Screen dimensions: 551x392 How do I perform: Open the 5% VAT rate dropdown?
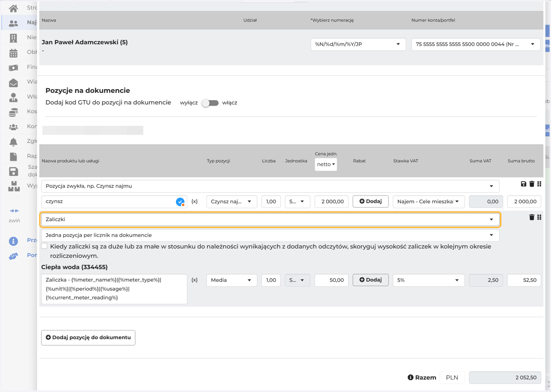(428, 280)
